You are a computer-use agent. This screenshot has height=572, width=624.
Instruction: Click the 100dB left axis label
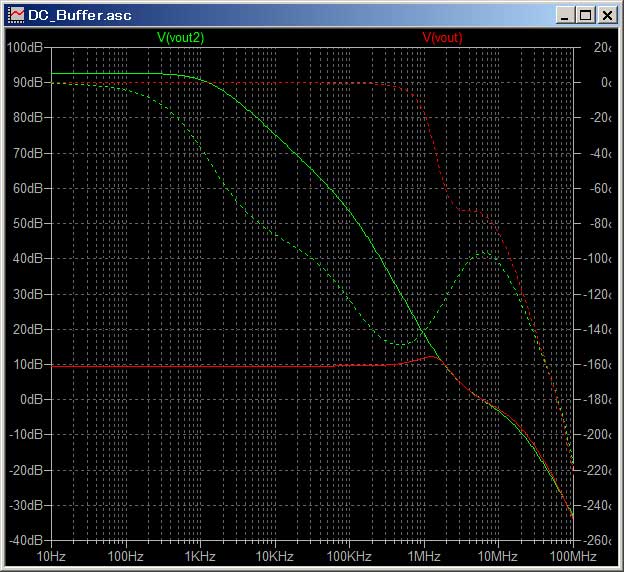point(25,47)
